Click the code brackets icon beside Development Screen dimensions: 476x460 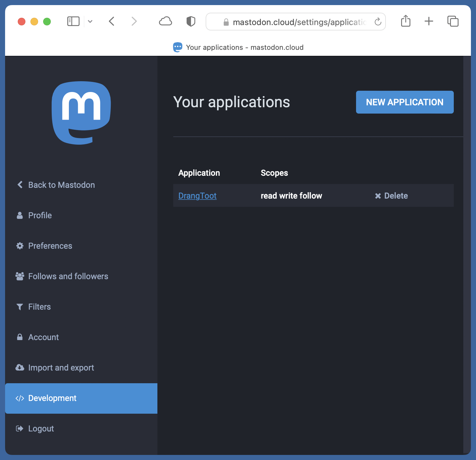[20, 398]
